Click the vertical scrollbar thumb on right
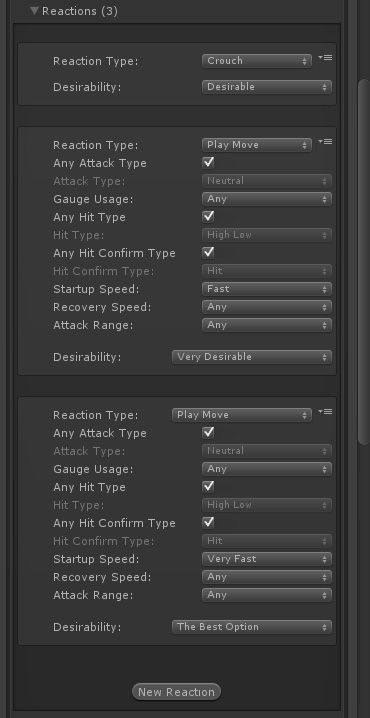 [364, 261]
